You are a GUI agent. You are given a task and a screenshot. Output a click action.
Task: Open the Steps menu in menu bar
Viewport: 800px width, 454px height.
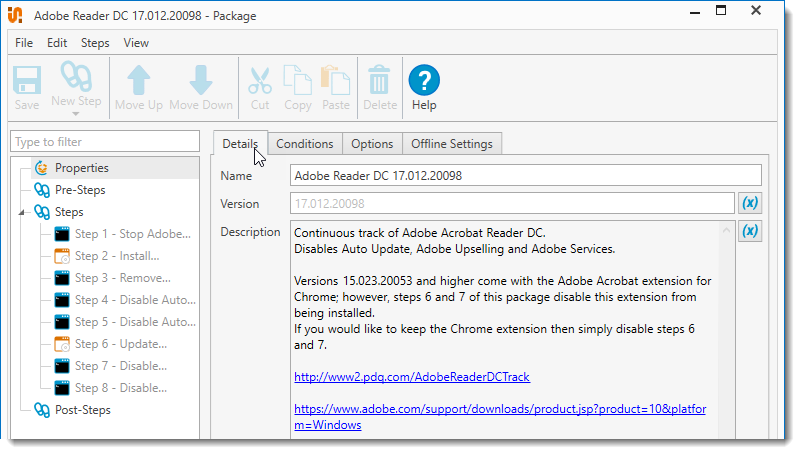95,43
